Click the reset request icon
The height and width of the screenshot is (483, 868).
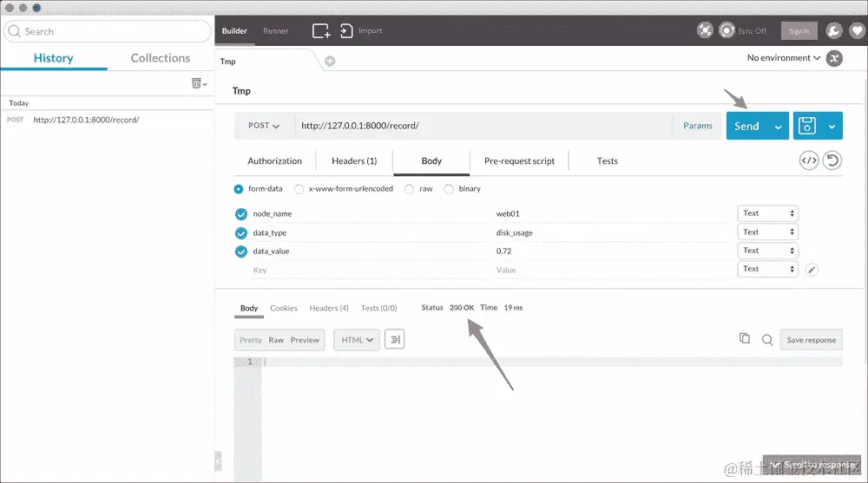pos(832,160)
